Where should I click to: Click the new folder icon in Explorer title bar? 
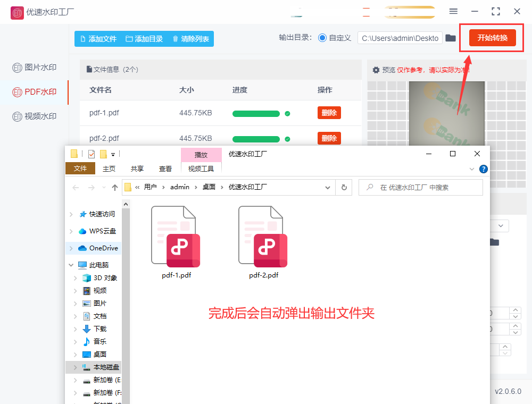click(104, 154)
